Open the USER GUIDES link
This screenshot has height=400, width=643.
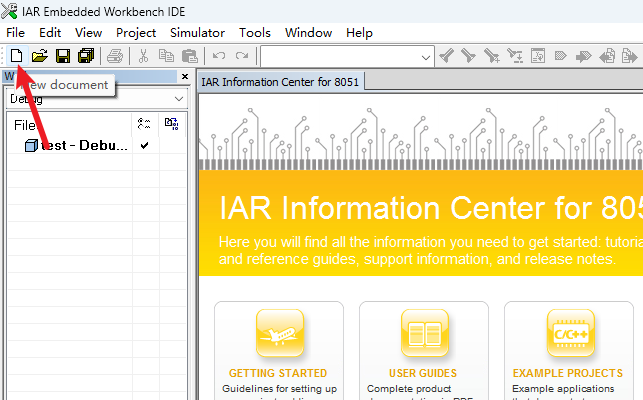pyautogui.click(x=423, y=373)
